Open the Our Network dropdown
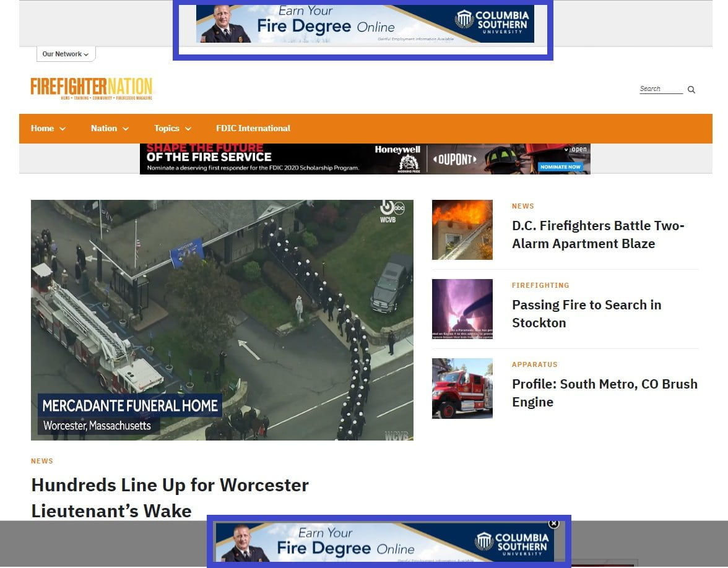 (66, 54)
